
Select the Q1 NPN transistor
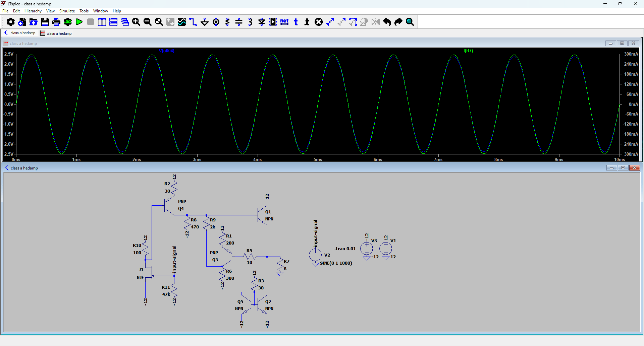263,216
